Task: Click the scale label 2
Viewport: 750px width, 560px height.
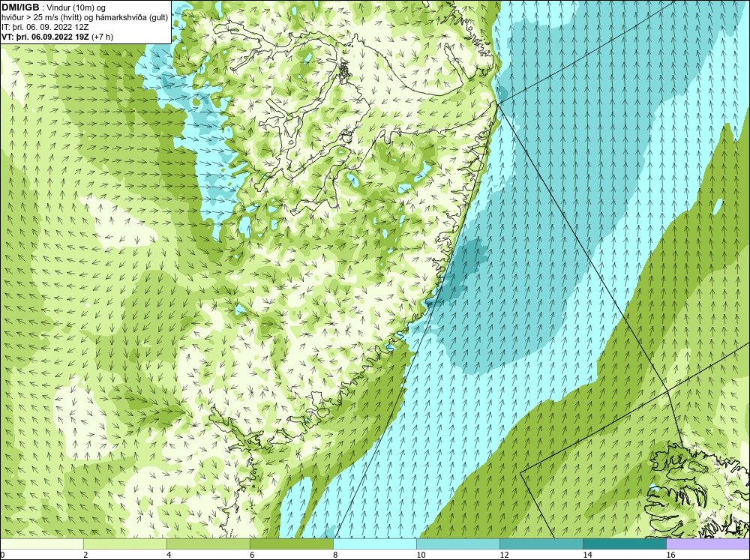Action: 85,555
